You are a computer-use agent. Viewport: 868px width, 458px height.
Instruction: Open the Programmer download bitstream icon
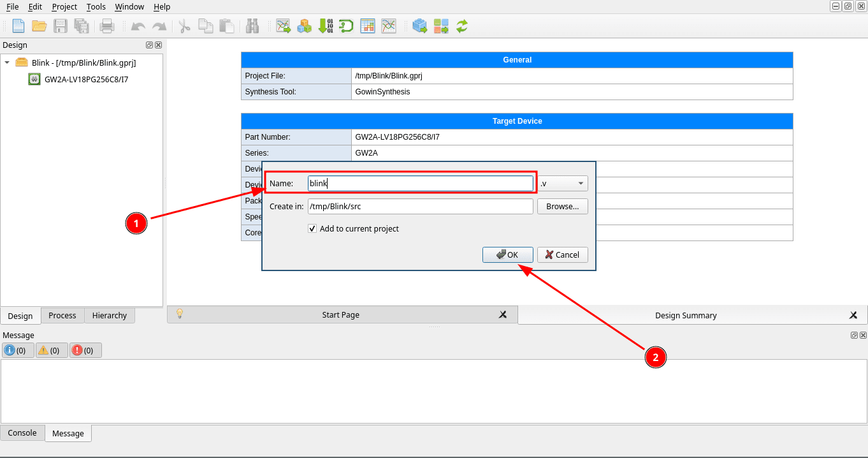326,26
